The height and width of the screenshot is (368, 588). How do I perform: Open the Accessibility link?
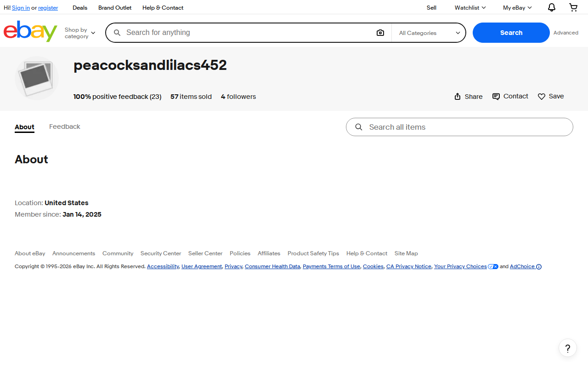click(x=163, y=267)
